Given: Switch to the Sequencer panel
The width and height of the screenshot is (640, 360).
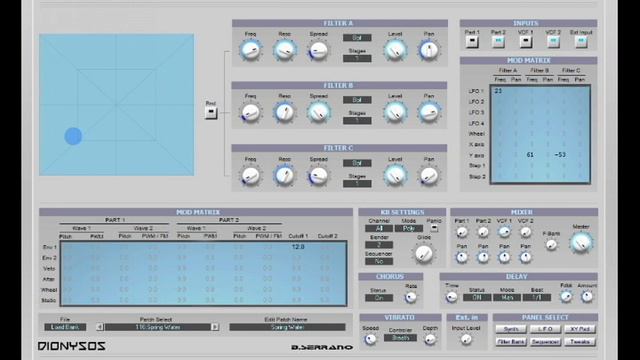Looking at the screenshot, I should (545, 342).
